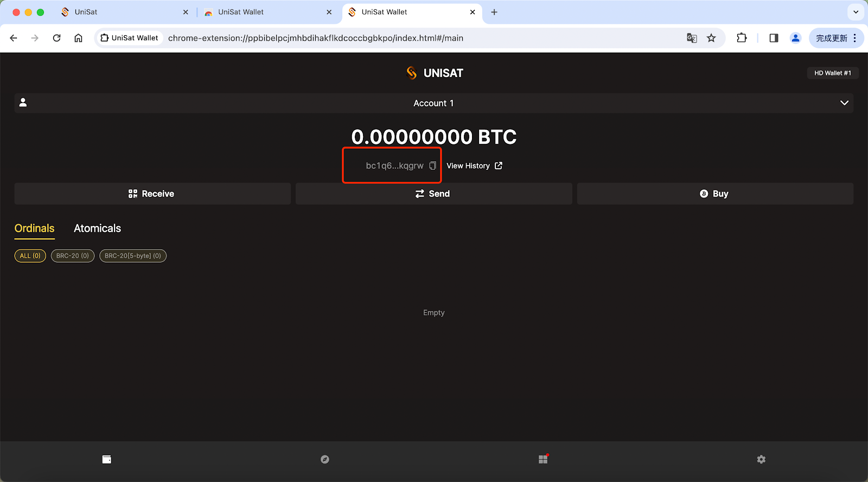Bookmark this page with the star icon

711,38
